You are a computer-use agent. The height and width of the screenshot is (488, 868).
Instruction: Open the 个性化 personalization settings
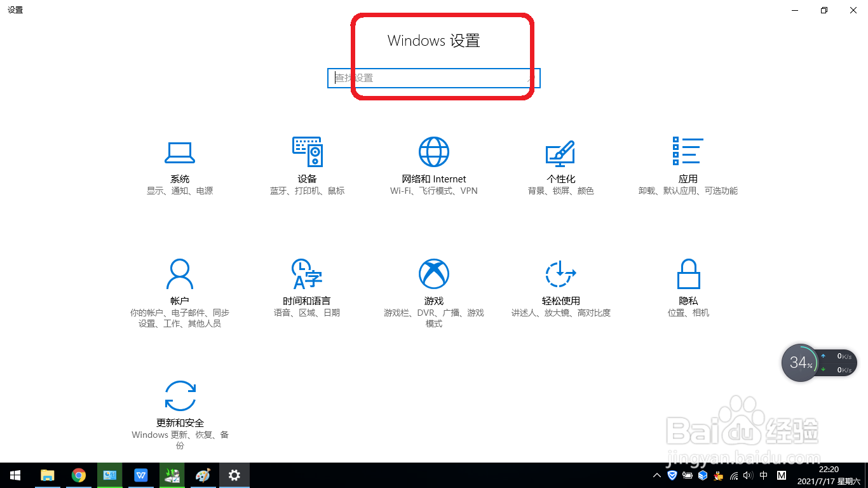tap(560, 166)
